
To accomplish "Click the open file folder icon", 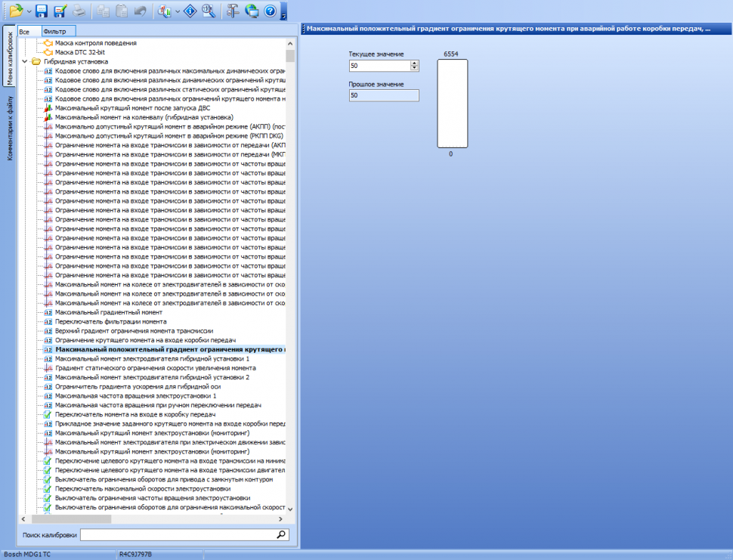I will pyautogui.click(x=16, y=11).
